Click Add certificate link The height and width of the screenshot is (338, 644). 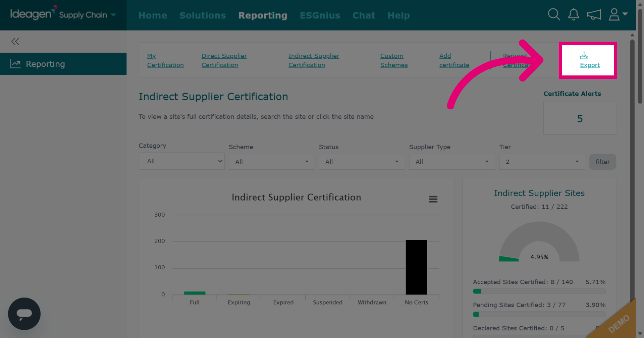(x=454, y=60)
